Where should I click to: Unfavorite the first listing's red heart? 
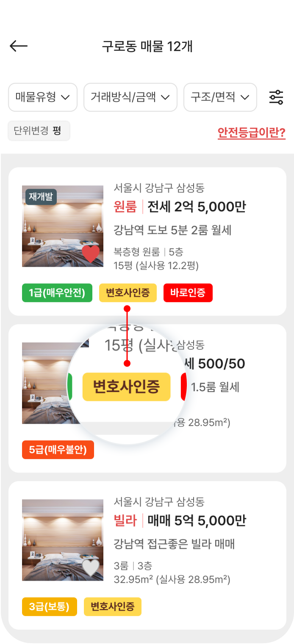click(91, 254)
